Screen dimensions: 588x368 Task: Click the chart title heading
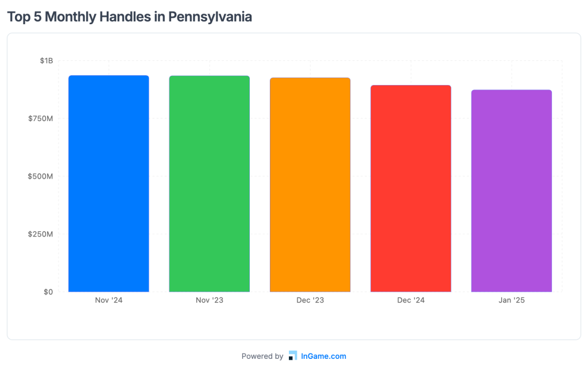coord(130,17)
